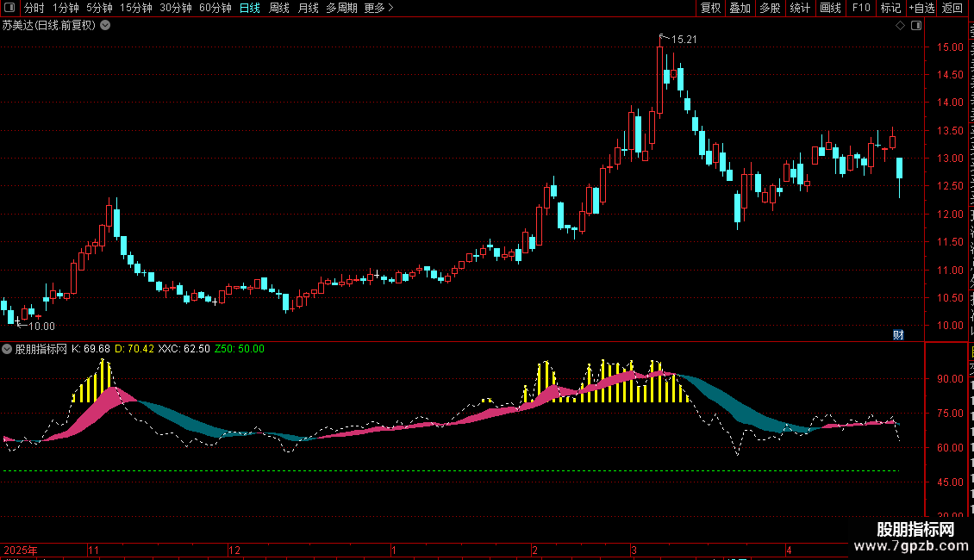Add stock with +自选
The width and height of the screenshot is (974, 560).
tap(921, 8)
